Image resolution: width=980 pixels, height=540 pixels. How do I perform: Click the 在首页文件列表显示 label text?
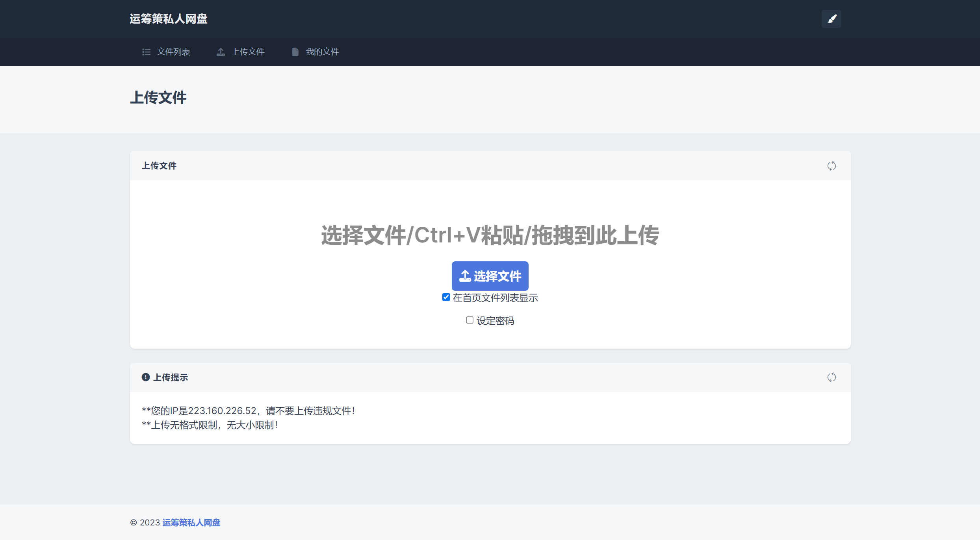(x=495, y=298)
